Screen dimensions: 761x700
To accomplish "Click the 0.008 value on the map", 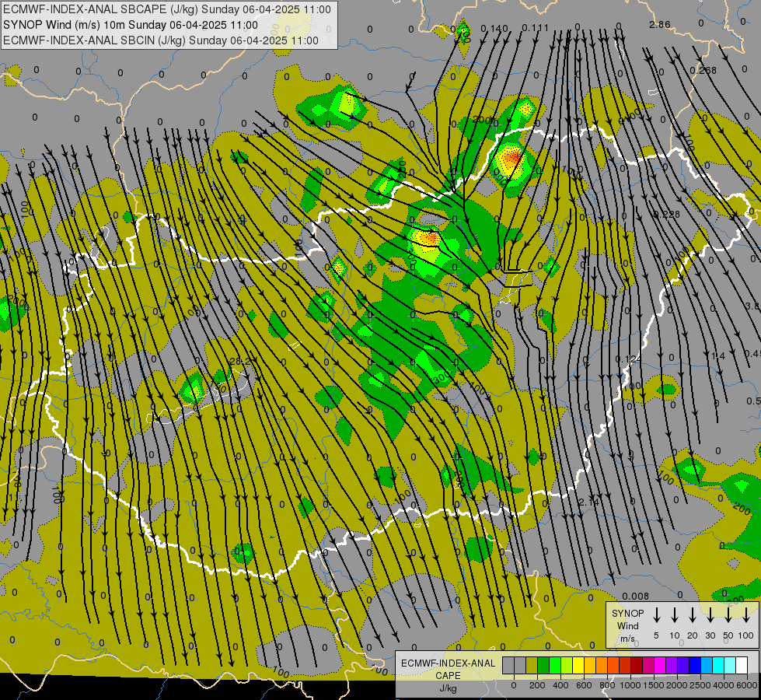I will coord(635,596).
